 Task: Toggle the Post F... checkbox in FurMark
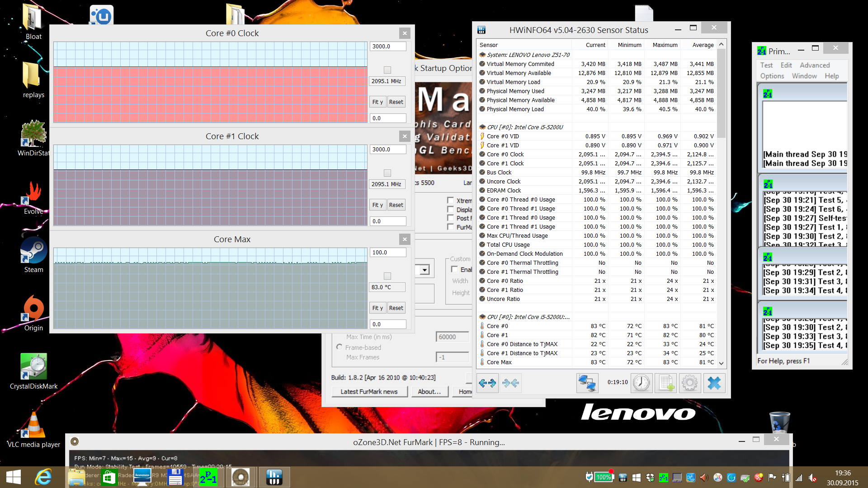click(450, 218)
